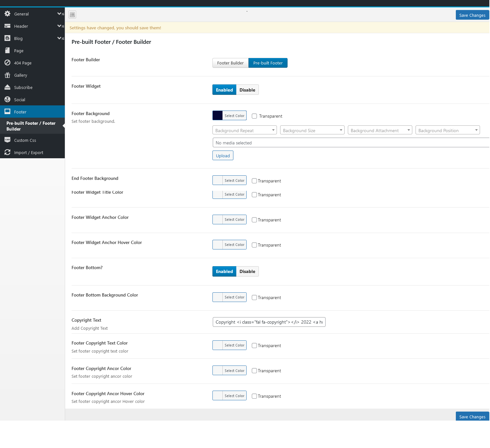This screenshot has width=490, height=448.
Task: Click the Social icon in sidebar
Action: 7,100
